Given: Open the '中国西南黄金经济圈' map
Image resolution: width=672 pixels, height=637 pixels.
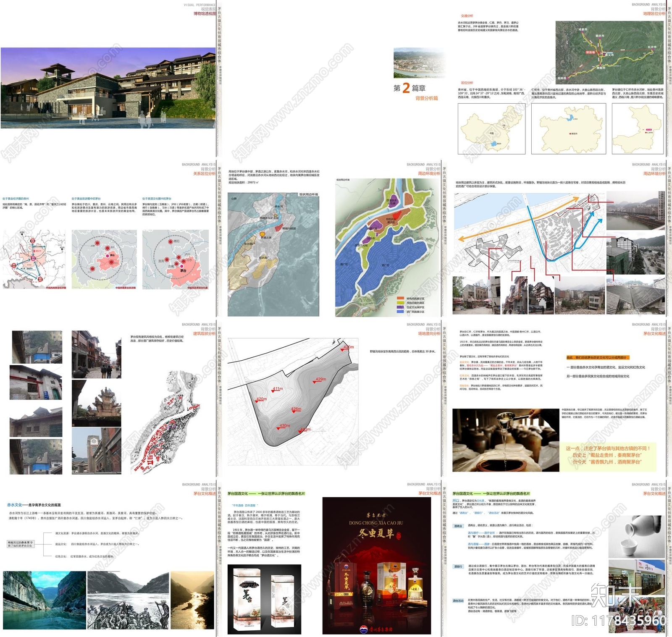Looking at the screenshot, I should click(x=34, y=259).
